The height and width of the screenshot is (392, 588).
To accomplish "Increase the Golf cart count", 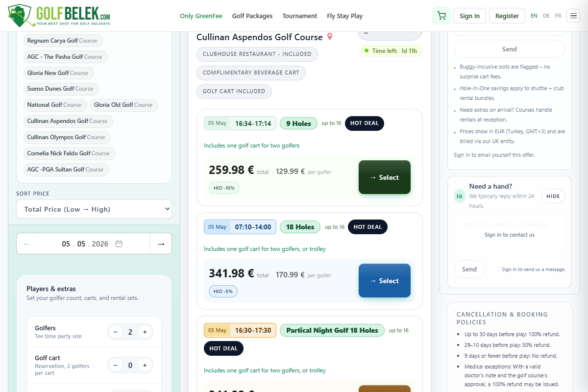I will (x=145, y=366).
